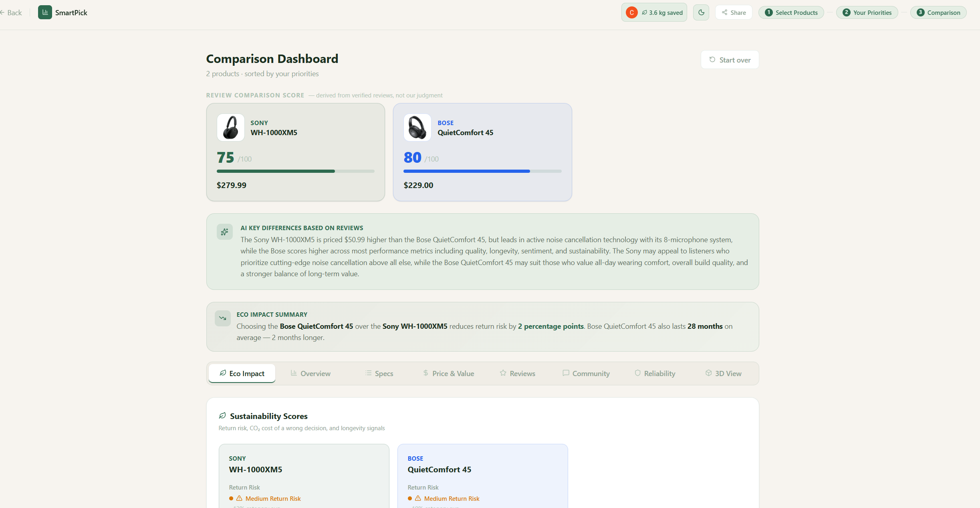
Task: Click the orange user avatar C
Action: (x=631, y=12)
